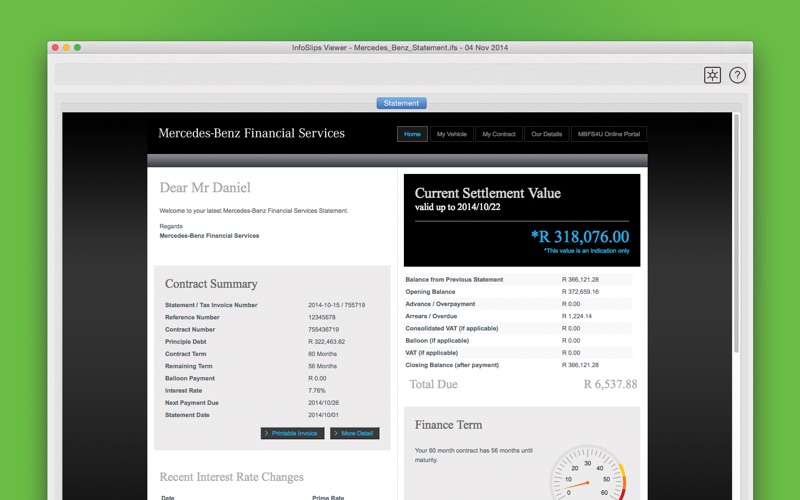
Task: Click the Remaining Term value 56 Months
Action: click(x=322, y=366)
